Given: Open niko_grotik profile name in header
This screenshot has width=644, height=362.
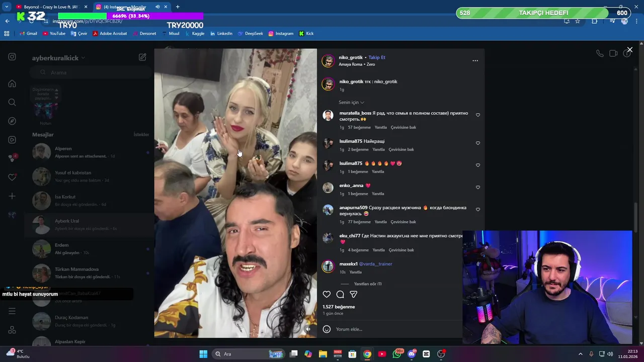Looking at the screenshot, I should [x=351, y=57].
